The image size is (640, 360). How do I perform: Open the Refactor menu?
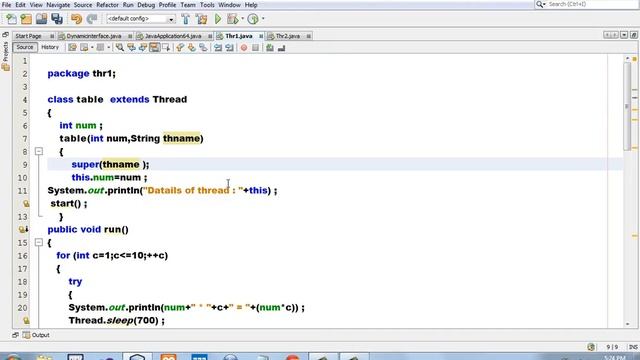tap(107, 5)
